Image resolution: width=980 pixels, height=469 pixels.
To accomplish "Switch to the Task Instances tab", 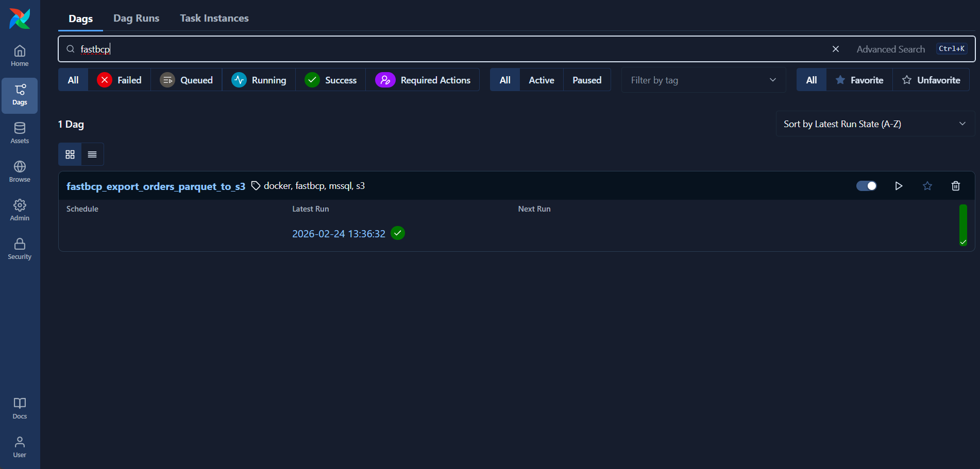I will coord(214,18).
